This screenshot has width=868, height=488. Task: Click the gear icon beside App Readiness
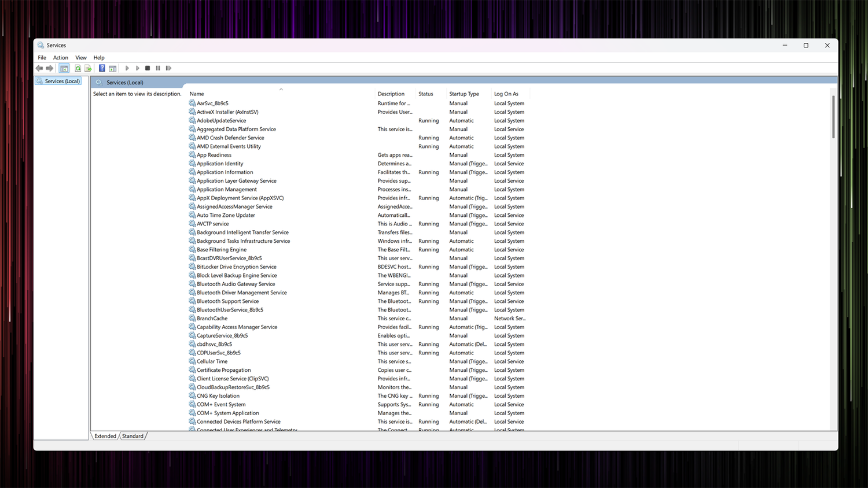tap(192, 155)
